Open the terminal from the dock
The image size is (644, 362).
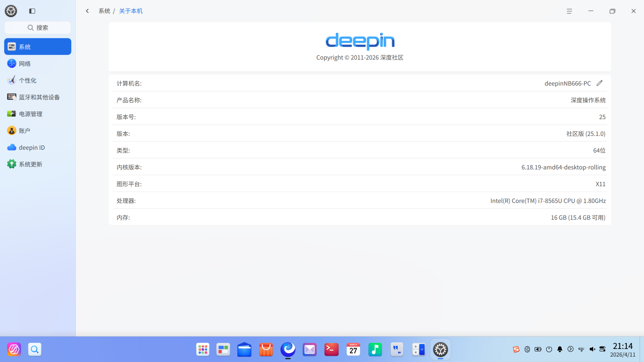click(x=331, y=350)
